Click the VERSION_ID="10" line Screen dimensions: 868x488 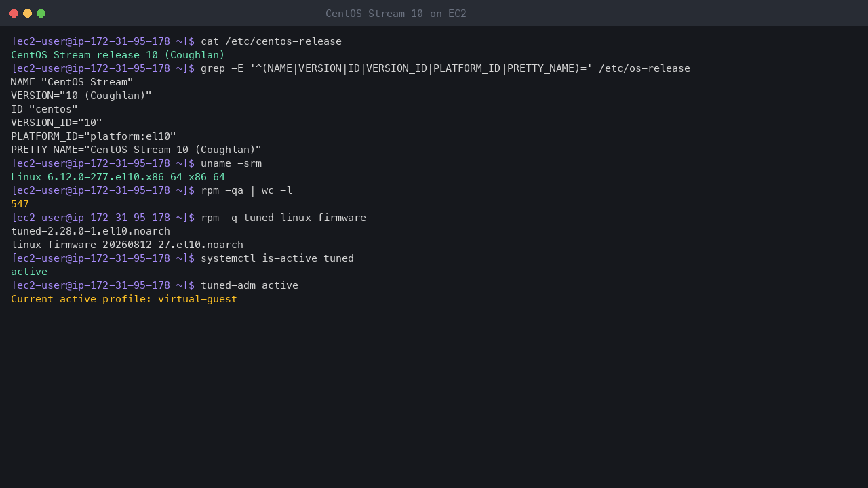click(56, 123)
